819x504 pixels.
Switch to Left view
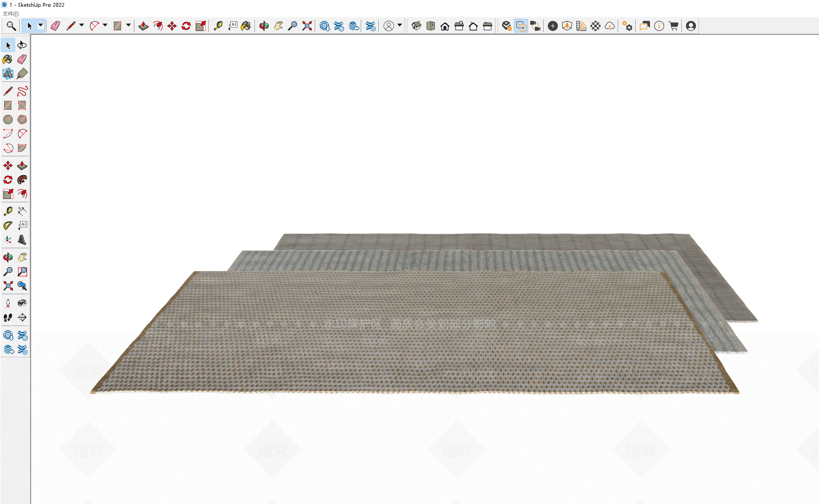[488, 26]
